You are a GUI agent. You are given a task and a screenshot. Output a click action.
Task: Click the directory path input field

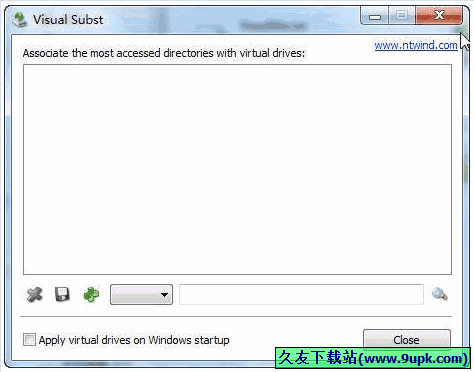coord(301,294)
